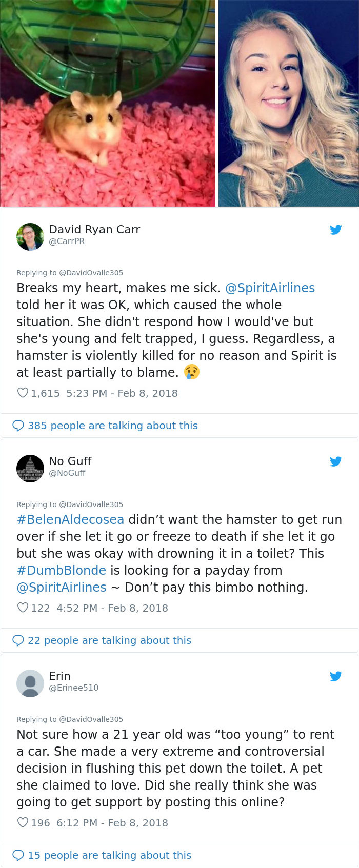Click the reply bubble icon below No Guff's tweet
The image size is (359, 868).
[18, 640]
